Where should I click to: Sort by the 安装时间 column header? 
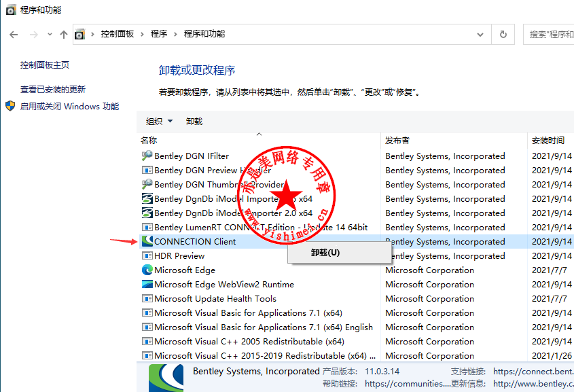(548, 140)
